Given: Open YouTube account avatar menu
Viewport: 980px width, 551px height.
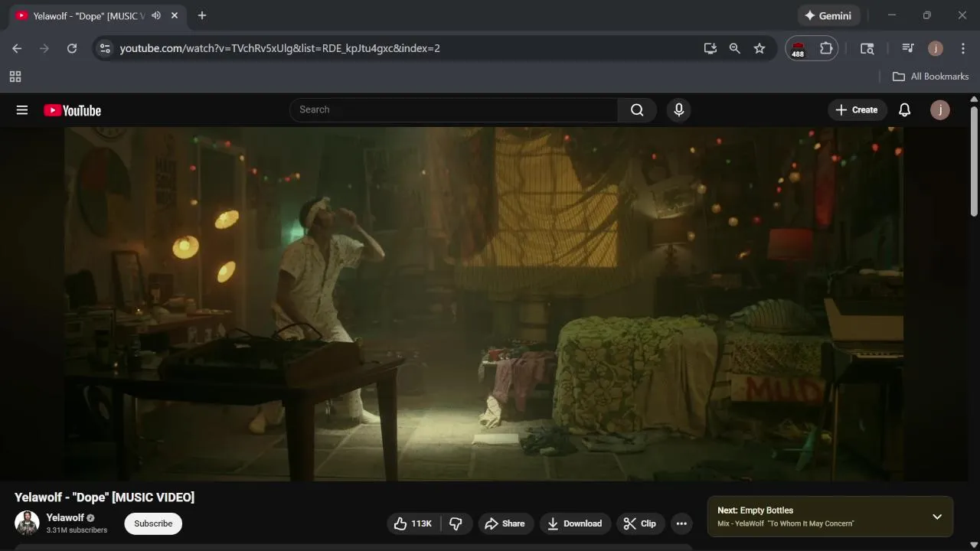Looking at the screenshot, I should (x=940, y=110).
